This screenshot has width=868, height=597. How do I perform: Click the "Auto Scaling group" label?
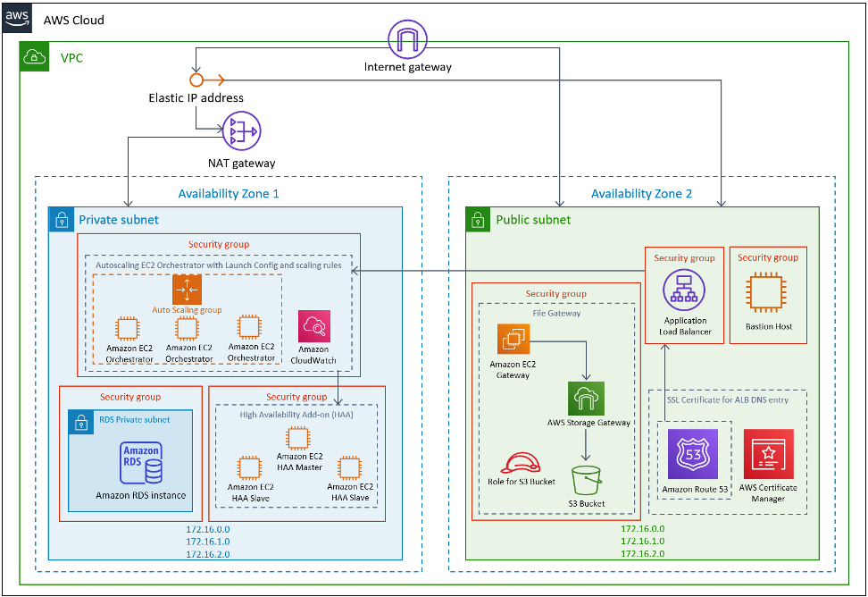tap(188, 310)
